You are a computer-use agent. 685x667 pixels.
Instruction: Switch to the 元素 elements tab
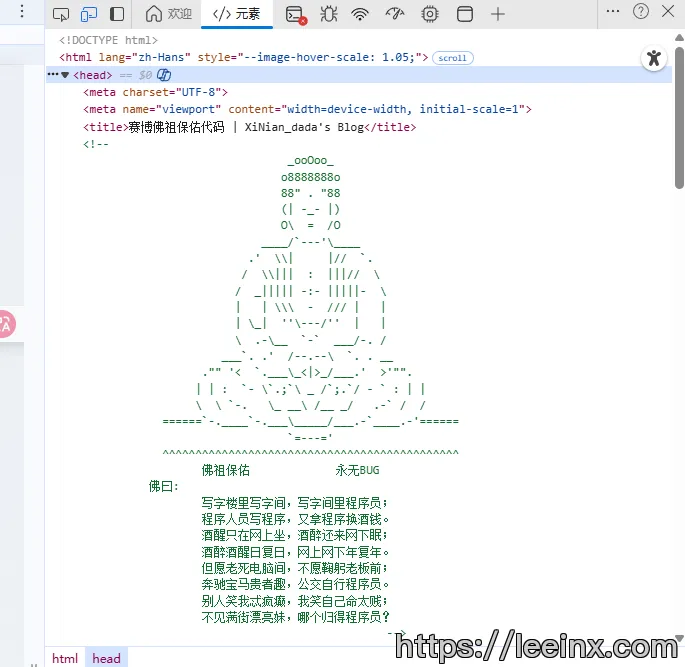coord(237,14)
